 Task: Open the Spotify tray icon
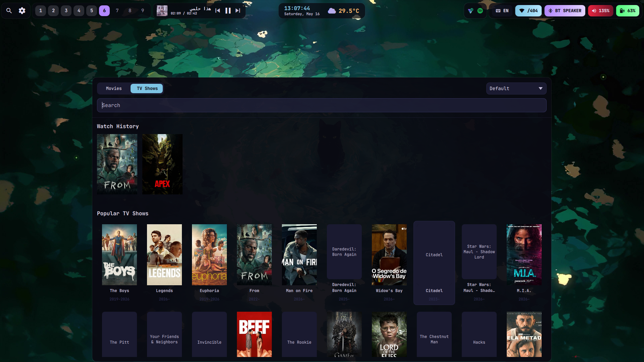coord(480,11)
